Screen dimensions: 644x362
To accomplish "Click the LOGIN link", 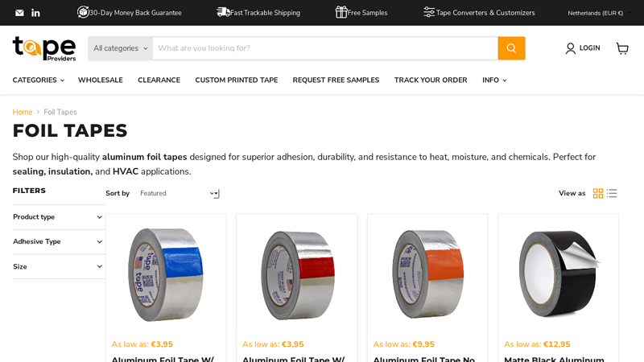I will pos(589,48).
